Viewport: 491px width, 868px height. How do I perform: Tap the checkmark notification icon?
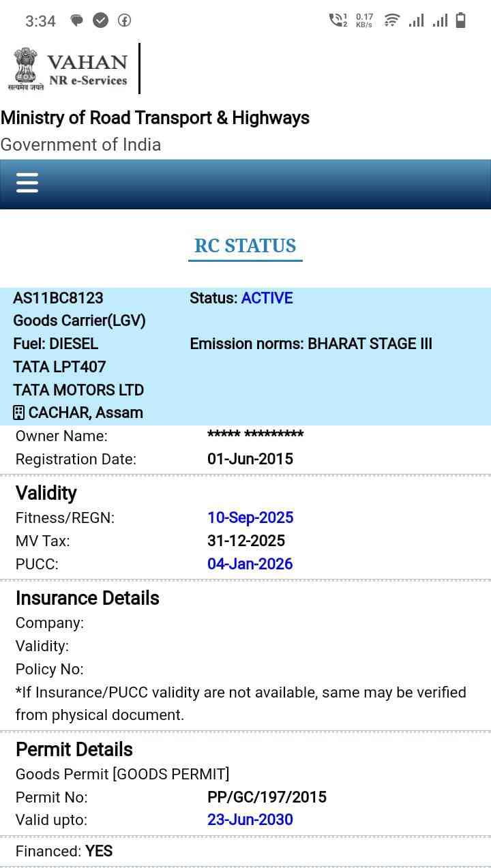100,20
